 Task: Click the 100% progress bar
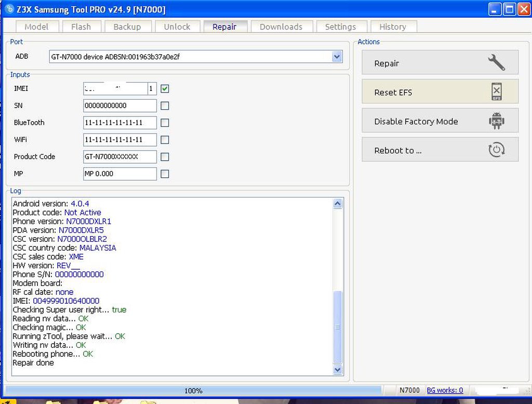click(x=193, y=390)
